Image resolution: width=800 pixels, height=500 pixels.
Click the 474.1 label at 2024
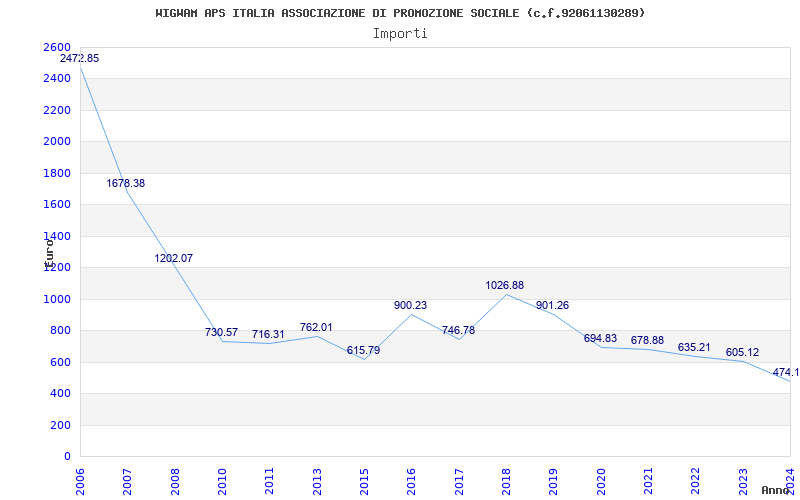786,372
